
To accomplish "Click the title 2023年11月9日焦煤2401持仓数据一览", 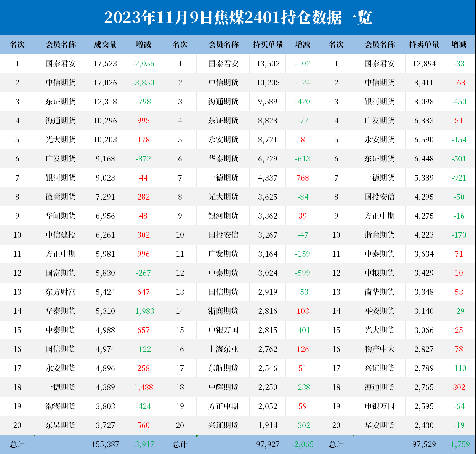I will click(238, 18).
